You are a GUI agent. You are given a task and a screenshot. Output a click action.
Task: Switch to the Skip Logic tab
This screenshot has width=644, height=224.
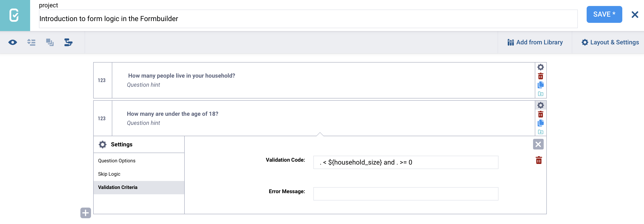pyautogui.click(x=109, y=174)
